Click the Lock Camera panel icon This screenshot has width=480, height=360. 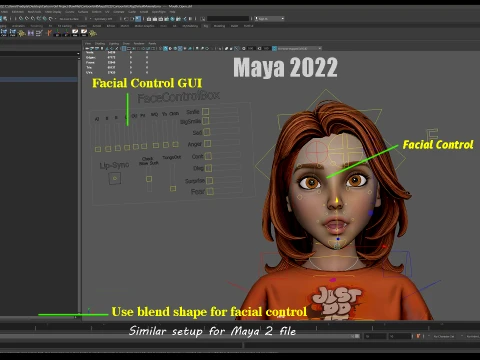(92, 48)
